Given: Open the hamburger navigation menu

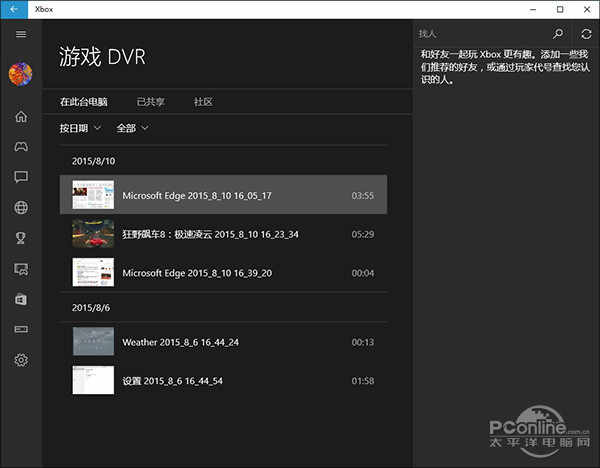Looking at the screenshot, I should (20, 34).
